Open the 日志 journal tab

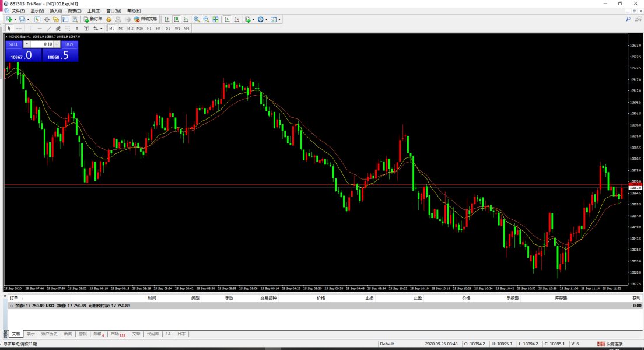(181, 334)
